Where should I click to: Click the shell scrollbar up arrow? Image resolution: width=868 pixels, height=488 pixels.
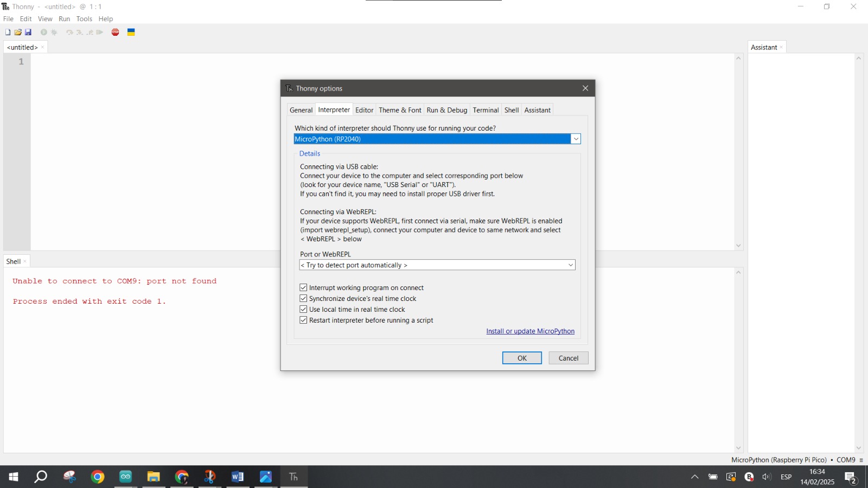tap(738, 272)
